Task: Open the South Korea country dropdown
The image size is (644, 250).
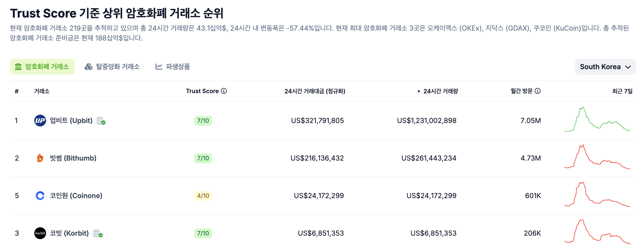Action: click(x=605, y=67)
